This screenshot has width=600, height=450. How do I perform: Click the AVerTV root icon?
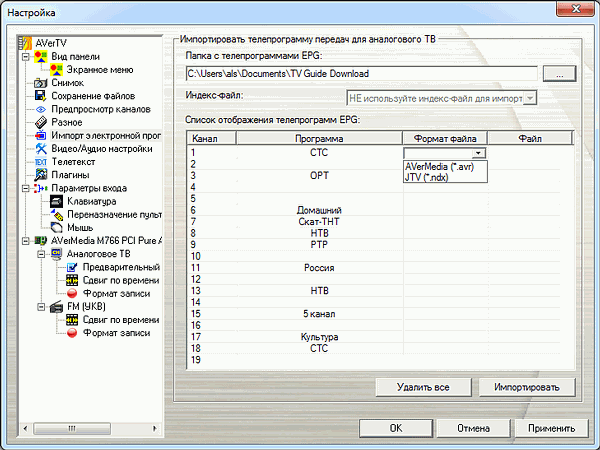coord(26,43)
